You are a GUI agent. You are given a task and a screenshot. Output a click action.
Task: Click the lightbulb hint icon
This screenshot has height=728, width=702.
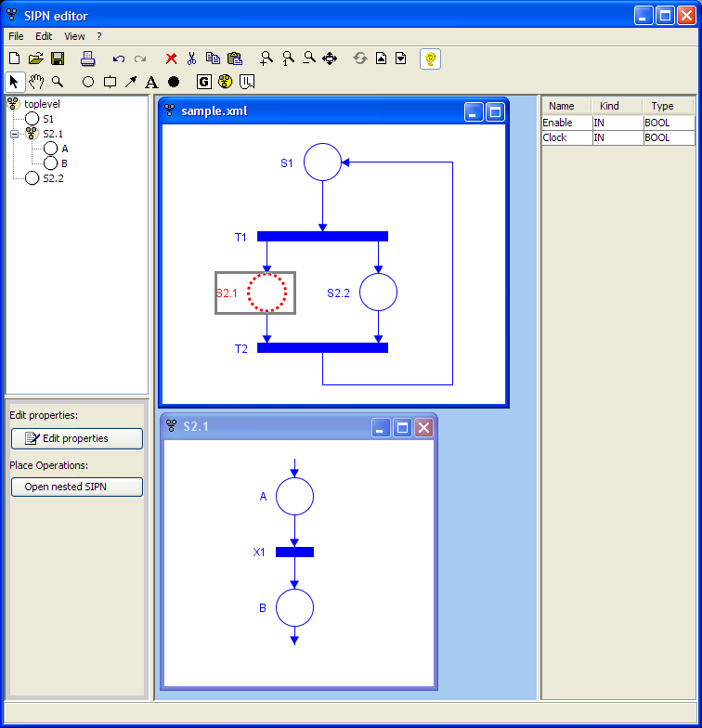(x=430, y=58)
